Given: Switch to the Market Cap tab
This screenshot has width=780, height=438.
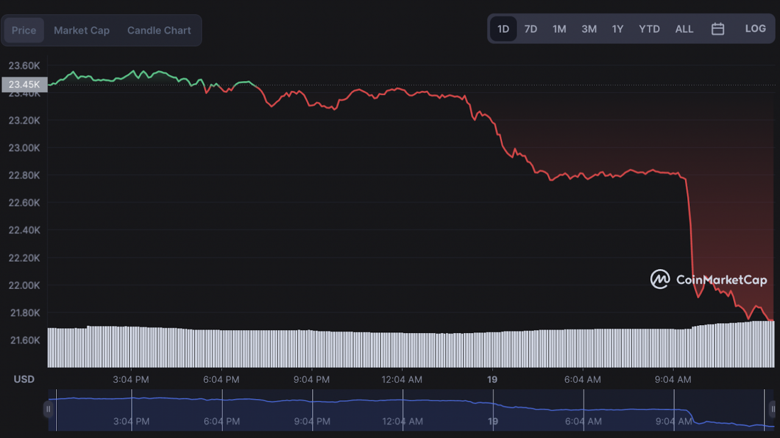Looking at the screenshot, I should (x=82, y=30).
